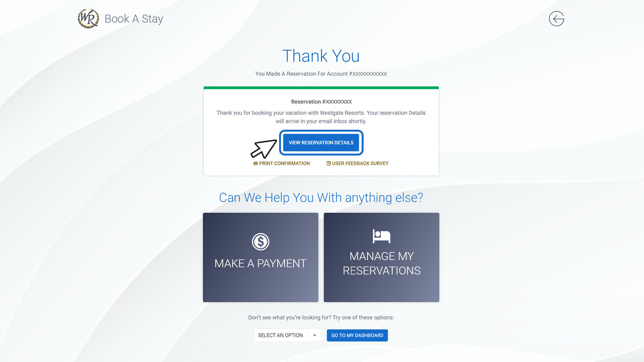Click the dollar sign payment icon
The height and width of the screenshot is (362, 644).
[x=261, y=242]
